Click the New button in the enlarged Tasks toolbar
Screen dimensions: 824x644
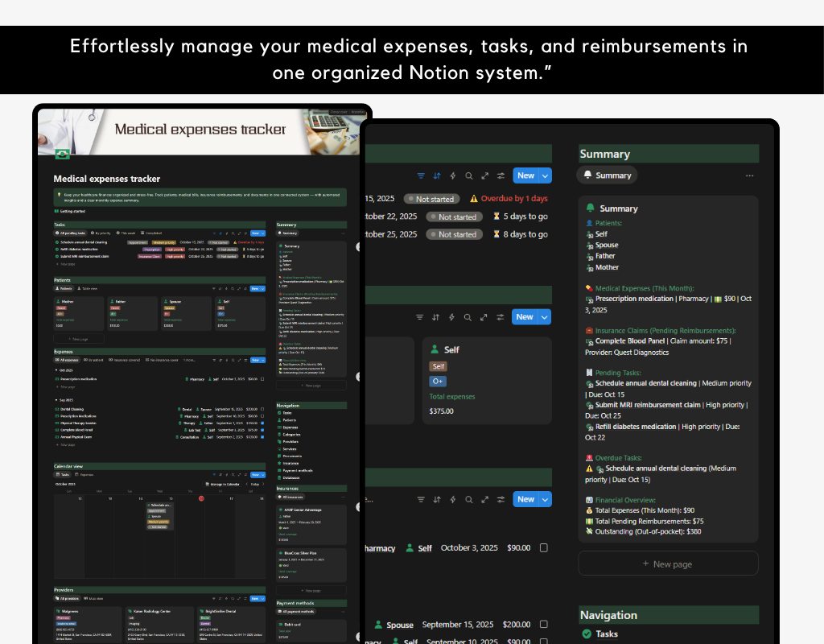coord(526,175)
